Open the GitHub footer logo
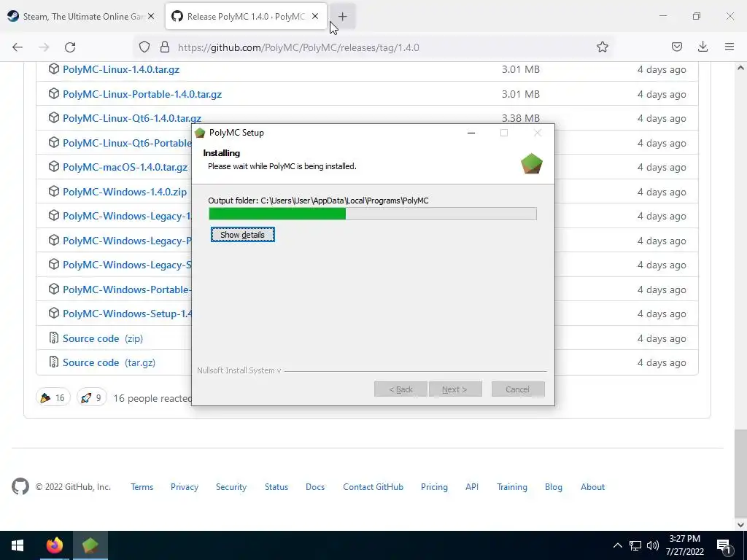Image resolution: width=747 pixels, height=560 pixels. point(20,486)
